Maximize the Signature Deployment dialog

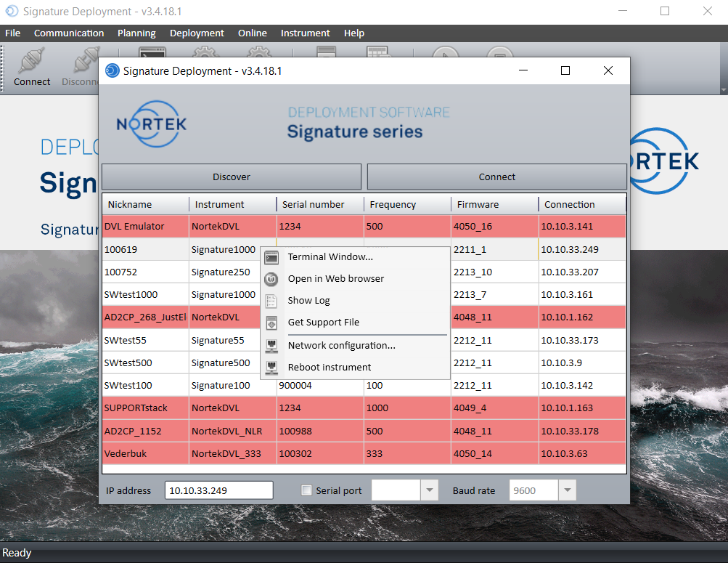click(x=565, y=70)
